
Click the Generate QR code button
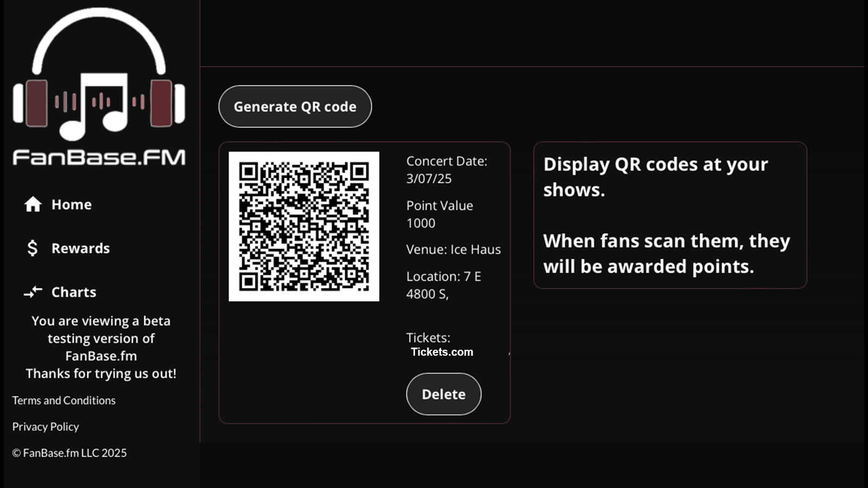point(295,107)
